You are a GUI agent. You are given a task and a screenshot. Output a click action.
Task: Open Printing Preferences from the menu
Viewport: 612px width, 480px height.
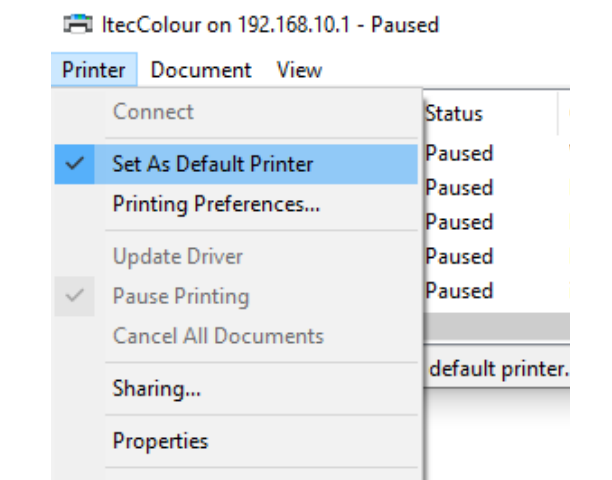click(216, 204)
